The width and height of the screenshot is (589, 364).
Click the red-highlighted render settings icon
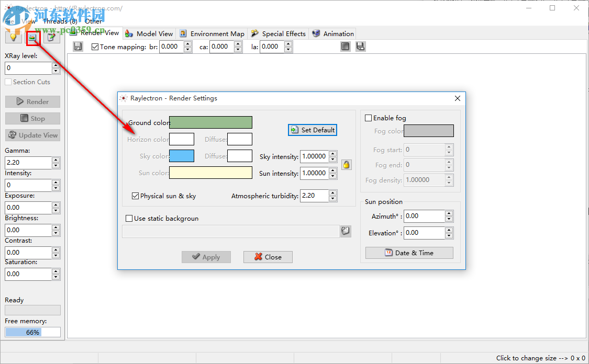pyautogui.click(x=32, y=37)
